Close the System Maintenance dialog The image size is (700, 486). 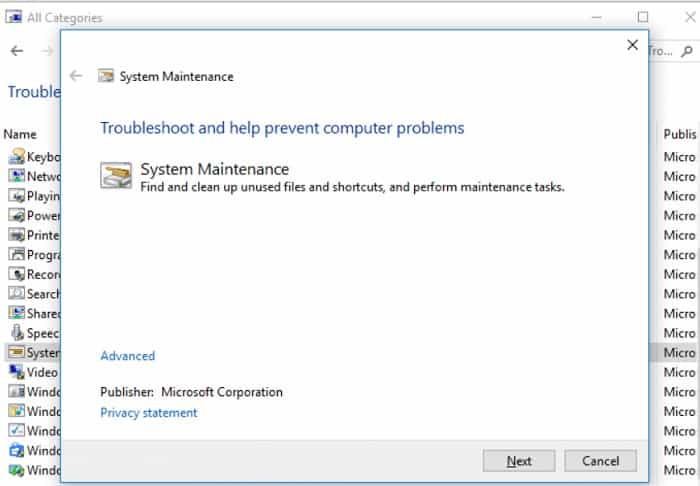coord(632,45)
